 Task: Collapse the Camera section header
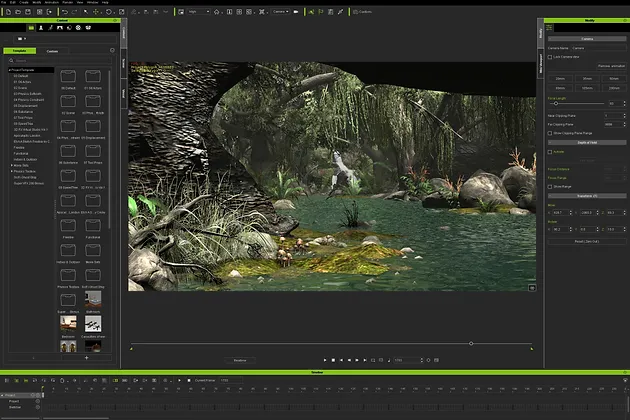(587, 39)
